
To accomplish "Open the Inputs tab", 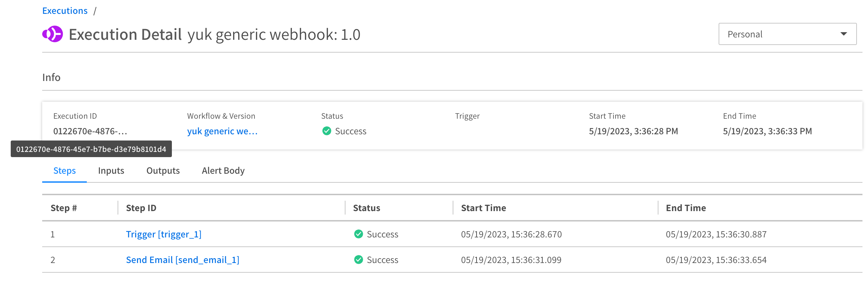I will pyautogui.click(x=111, y=171).
